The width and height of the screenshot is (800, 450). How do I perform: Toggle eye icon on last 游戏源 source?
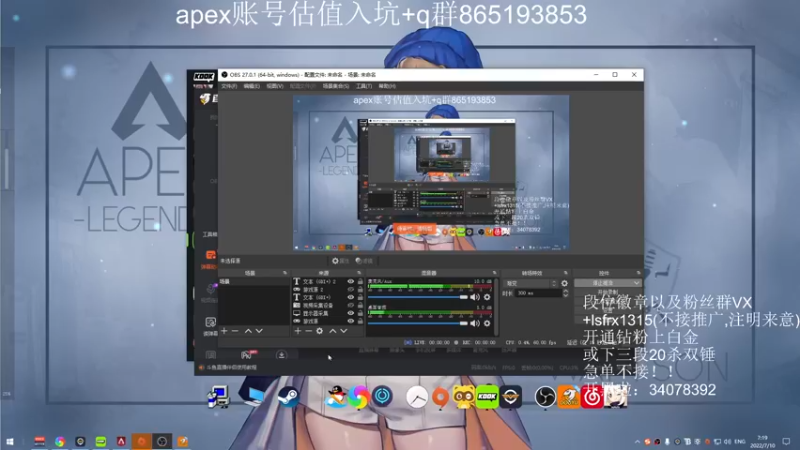(x=351, y=321)
